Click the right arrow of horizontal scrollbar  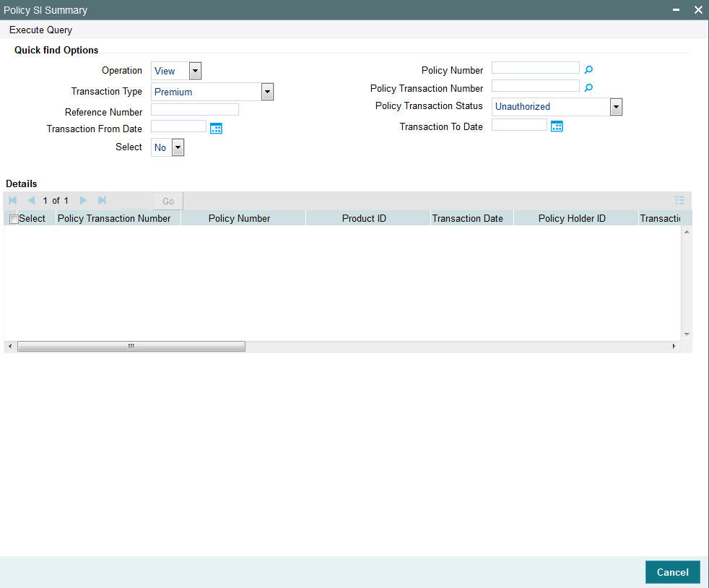click(x=674, y=347)
